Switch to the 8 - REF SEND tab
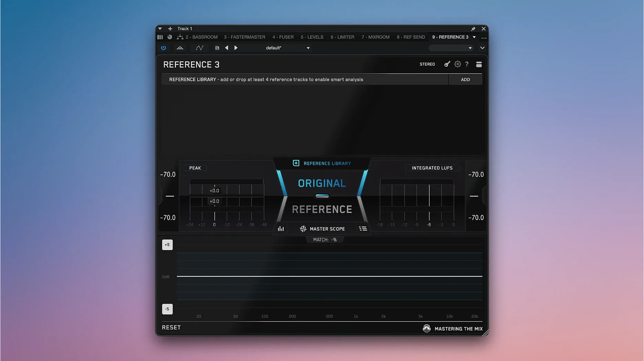The image size is (644, 361). pos(411,37)
